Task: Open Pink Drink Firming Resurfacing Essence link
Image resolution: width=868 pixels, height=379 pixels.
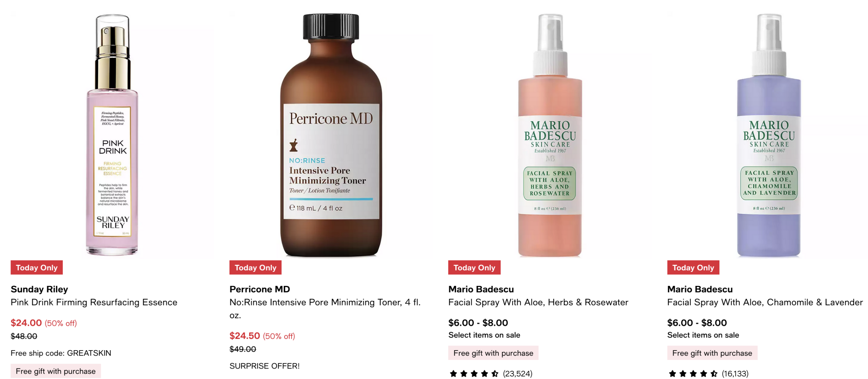Action: pos(94,302)
